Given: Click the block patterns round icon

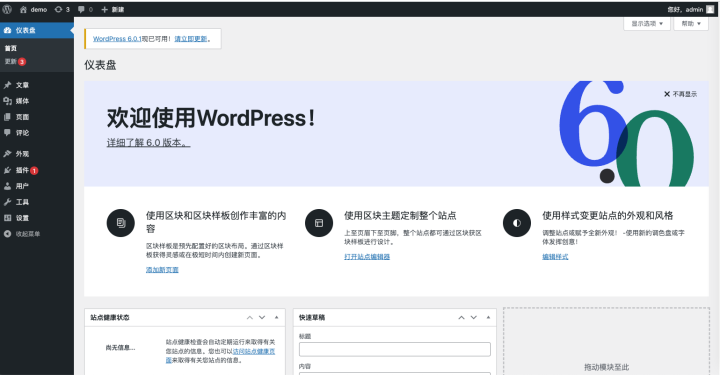Looking at the screenshot, I should (121, 223).
